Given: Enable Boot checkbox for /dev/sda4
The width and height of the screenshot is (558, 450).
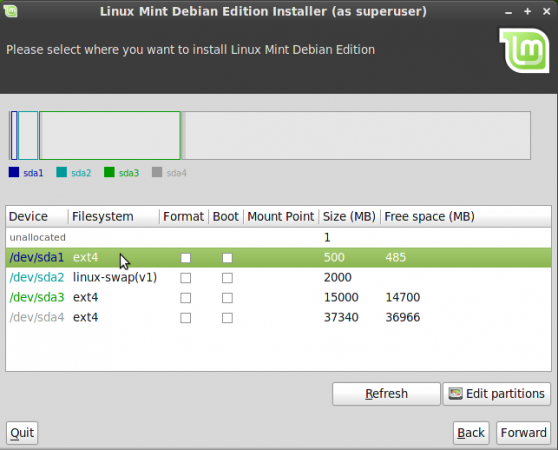Looking at the screenshot, I should click(x=227, y=318).
